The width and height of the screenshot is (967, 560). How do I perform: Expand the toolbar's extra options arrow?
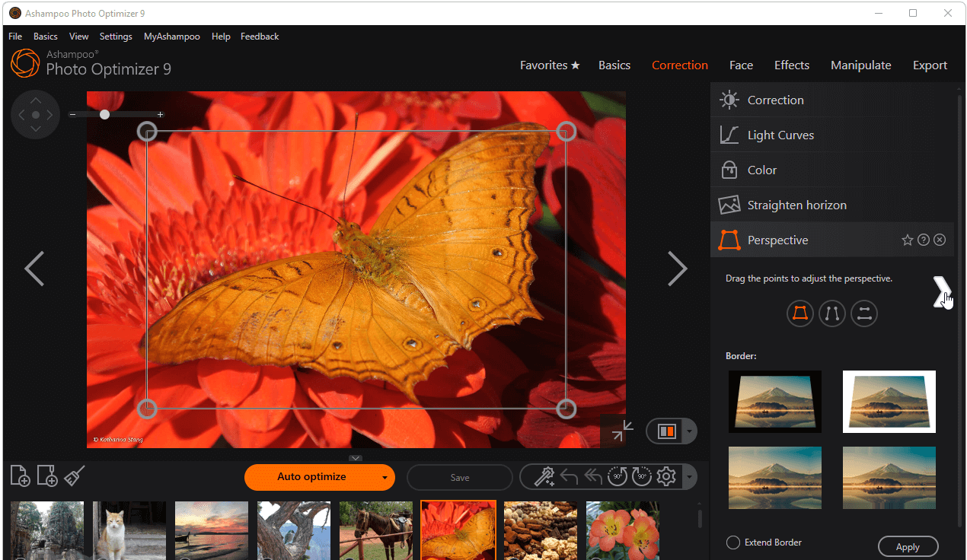pos(689,478)
